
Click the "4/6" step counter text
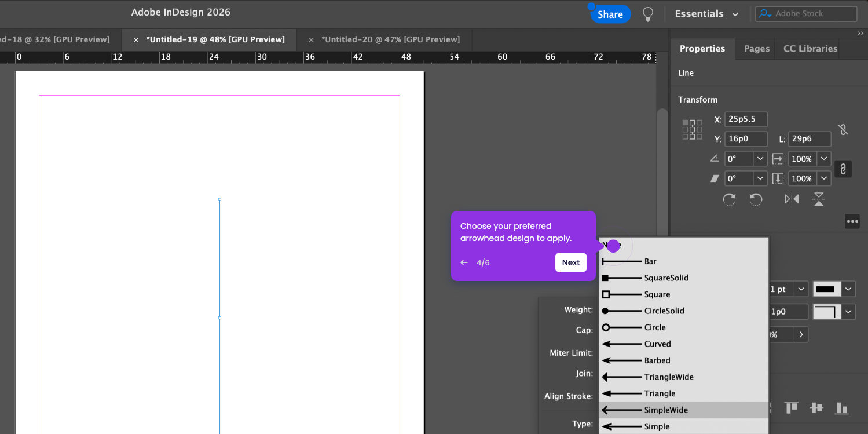click(x=483, y=262)
